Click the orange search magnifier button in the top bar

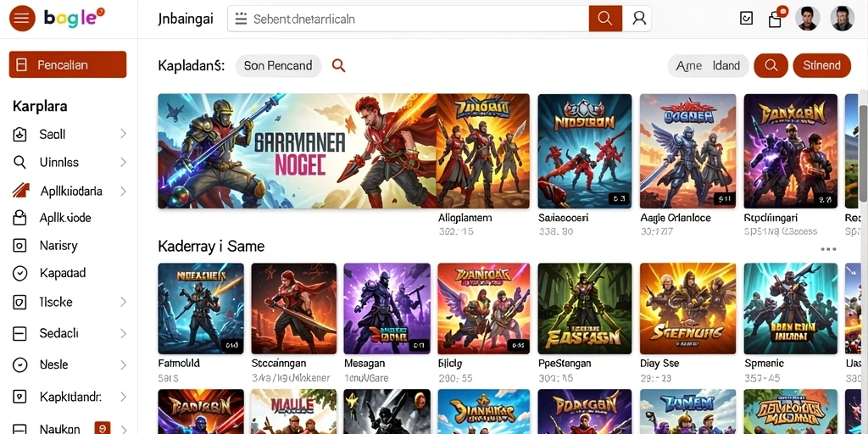tap(605, 19)
